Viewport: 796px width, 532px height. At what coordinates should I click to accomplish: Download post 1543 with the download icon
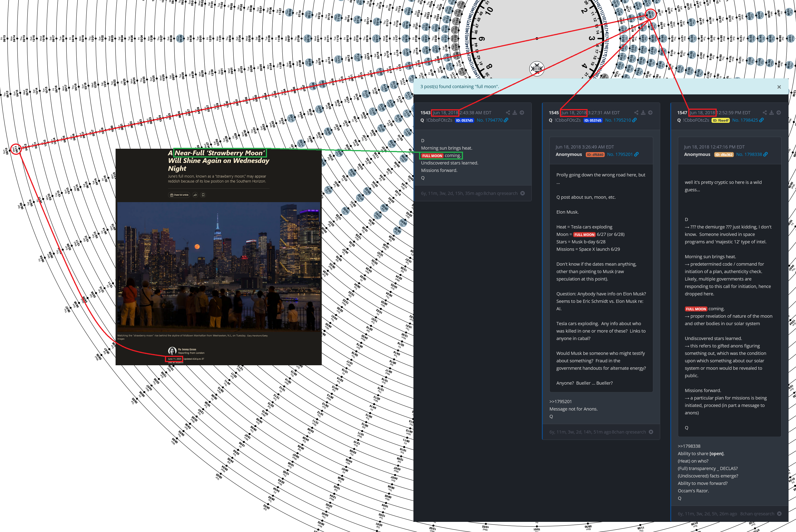[515, 113]
